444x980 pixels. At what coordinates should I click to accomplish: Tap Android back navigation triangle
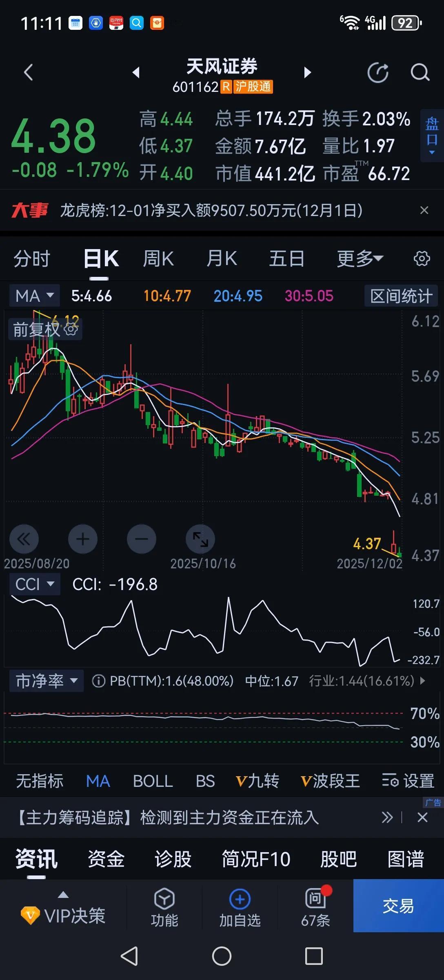130,956
